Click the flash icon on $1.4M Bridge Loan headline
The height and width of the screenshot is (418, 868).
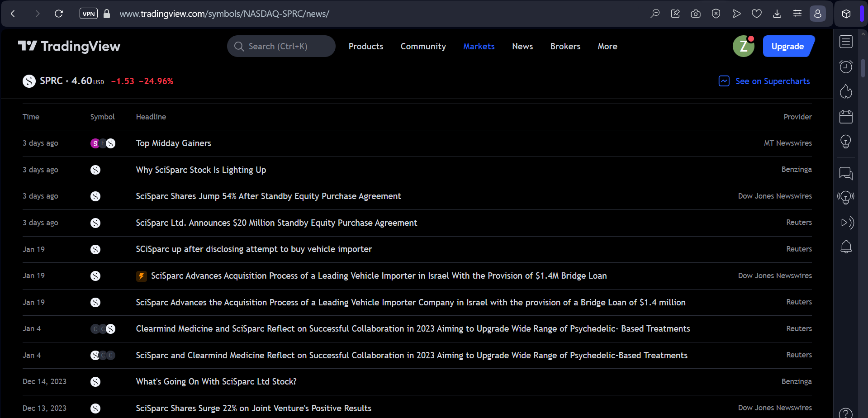pyautogui.click(x=142, y=276)
